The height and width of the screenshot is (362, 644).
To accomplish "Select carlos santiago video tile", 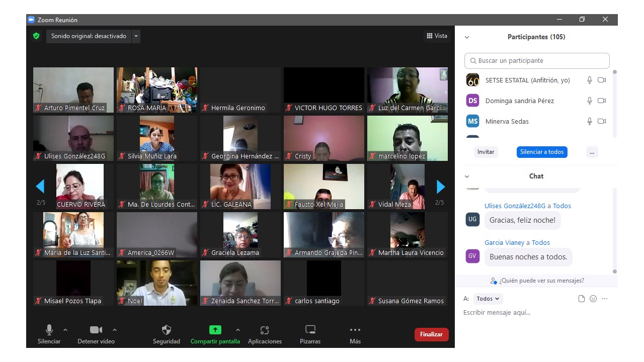I will 324,283.
